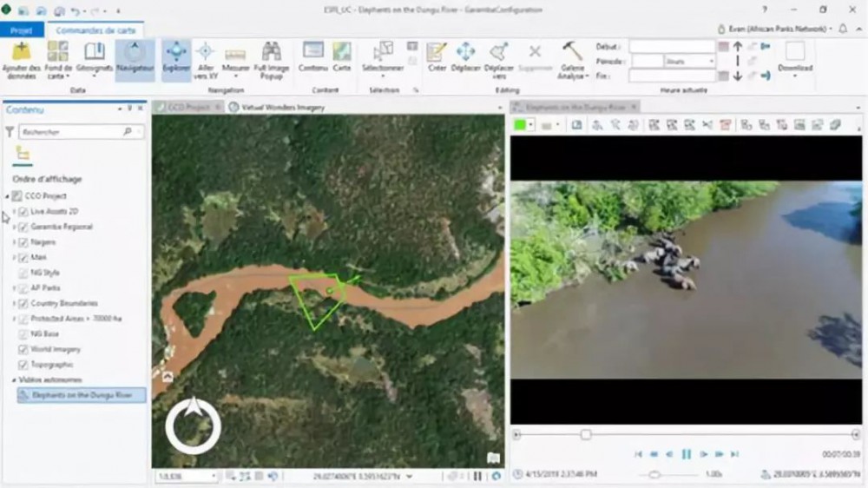Click in the Début time field

(x=672, y=47)
